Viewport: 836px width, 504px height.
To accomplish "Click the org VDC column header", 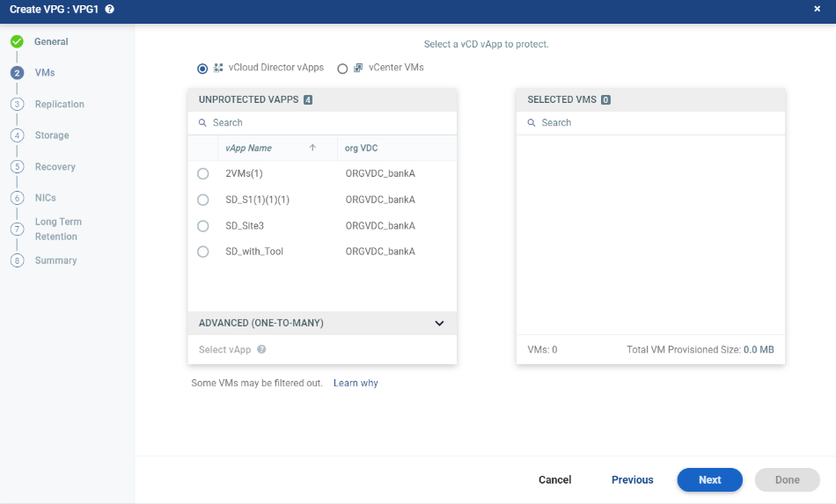I will 361,148.
